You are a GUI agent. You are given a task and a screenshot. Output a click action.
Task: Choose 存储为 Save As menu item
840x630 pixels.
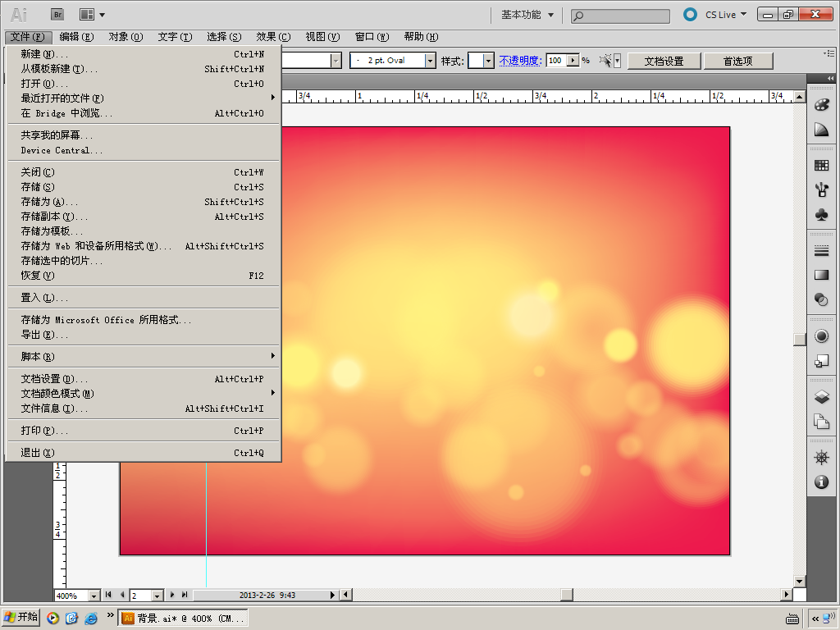(143, 202)
